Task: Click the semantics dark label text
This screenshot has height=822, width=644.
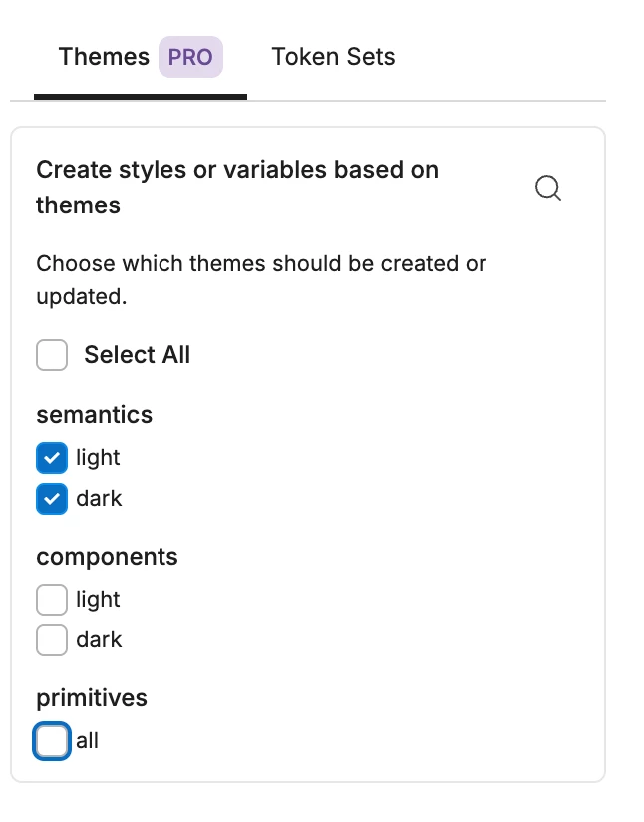Action: click(99, 498)
